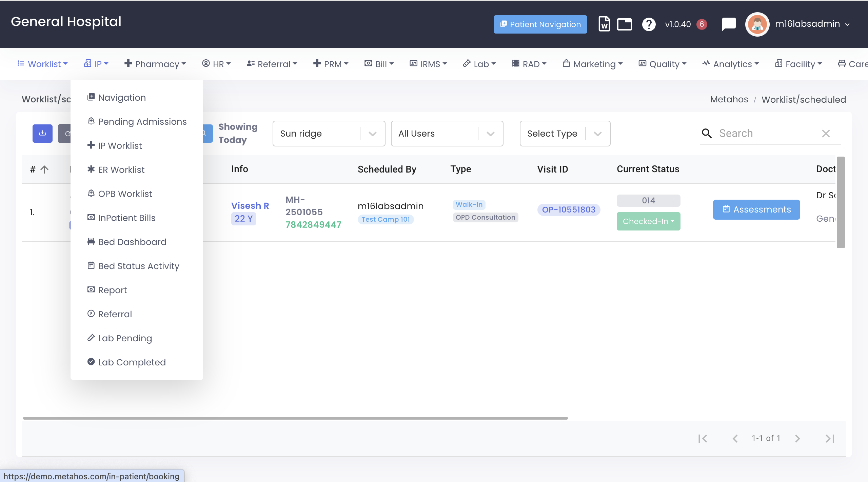Viewport: 868px width, 482px height.
Task: Open patient Visesh R link
Action: pyautogui.click(x=250, y=206)
